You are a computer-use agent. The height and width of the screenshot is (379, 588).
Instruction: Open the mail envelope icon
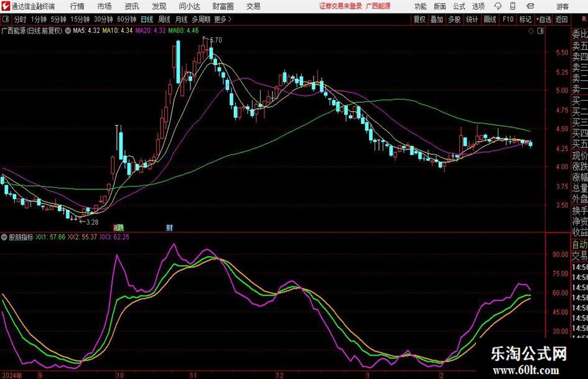[530, 6]
